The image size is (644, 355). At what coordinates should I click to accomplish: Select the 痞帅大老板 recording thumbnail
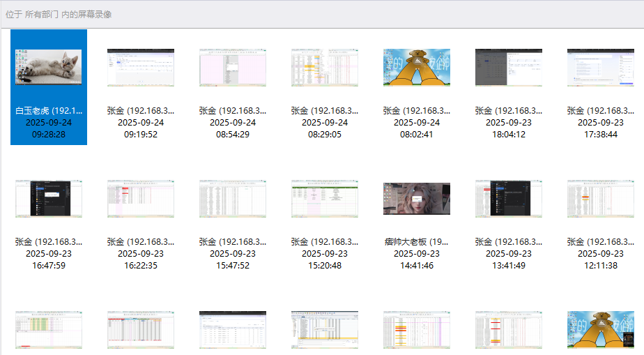pos(417,199)
